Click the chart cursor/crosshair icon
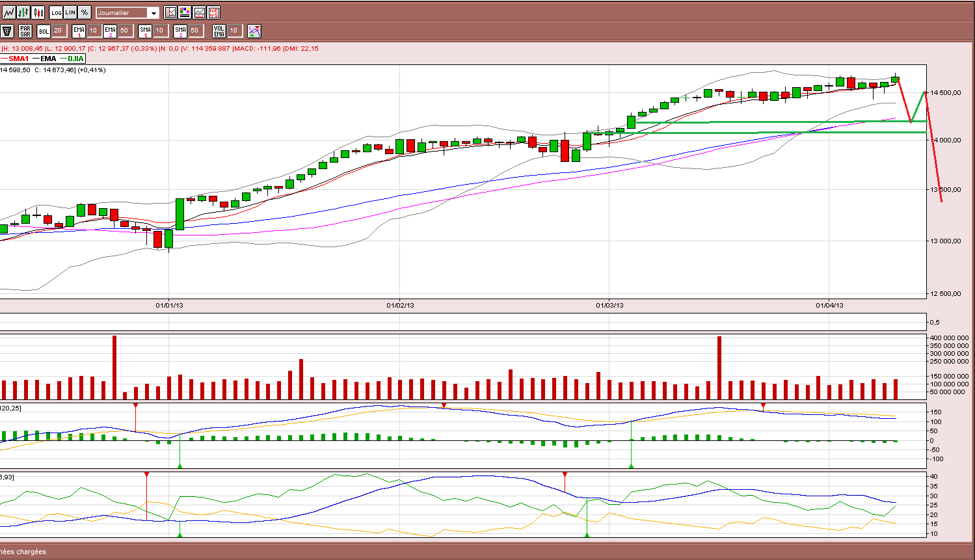Viewport: 975px width, 560px height. pyautogui.click(x=170, y=12)
